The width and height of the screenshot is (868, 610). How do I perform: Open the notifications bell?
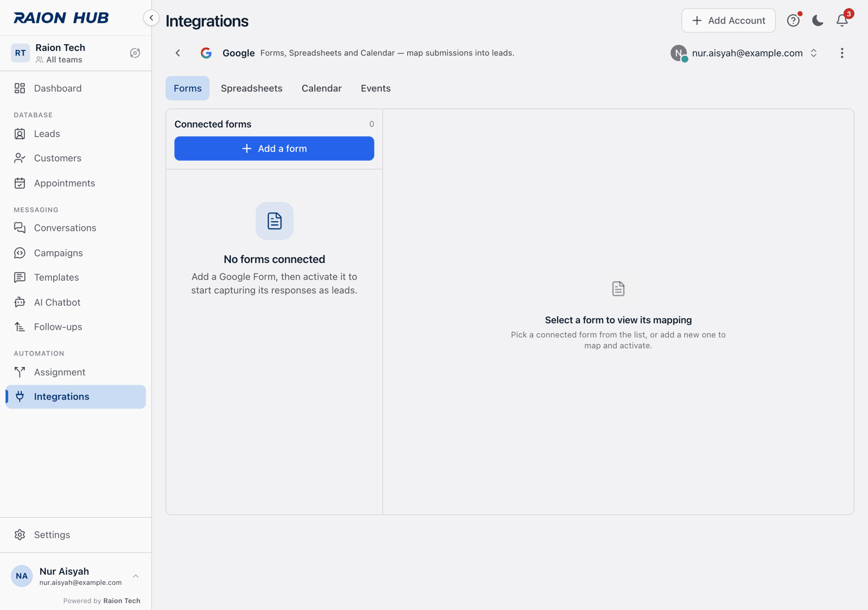coord(842,21)
